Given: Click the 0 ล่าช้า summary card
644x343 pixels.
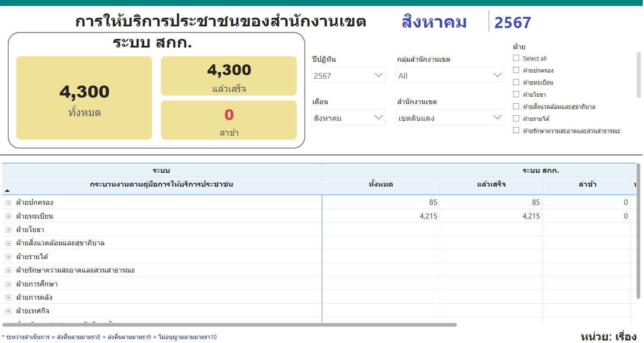Looking at the screenshot, I should pos(228,120).
